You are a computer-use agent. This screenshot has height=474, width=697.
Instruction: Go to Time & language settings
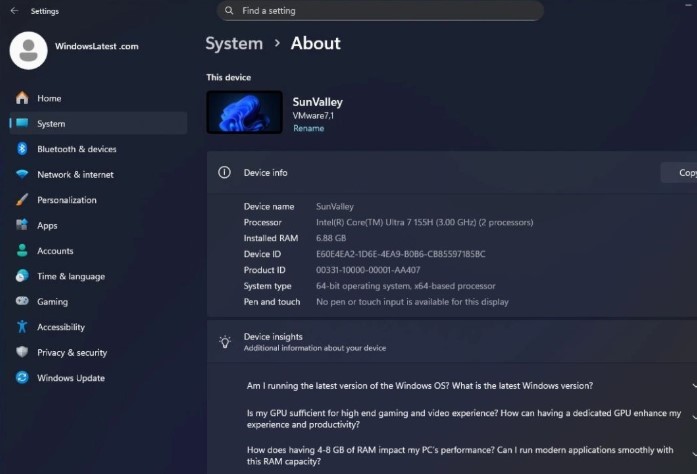[x=70, y=276]
